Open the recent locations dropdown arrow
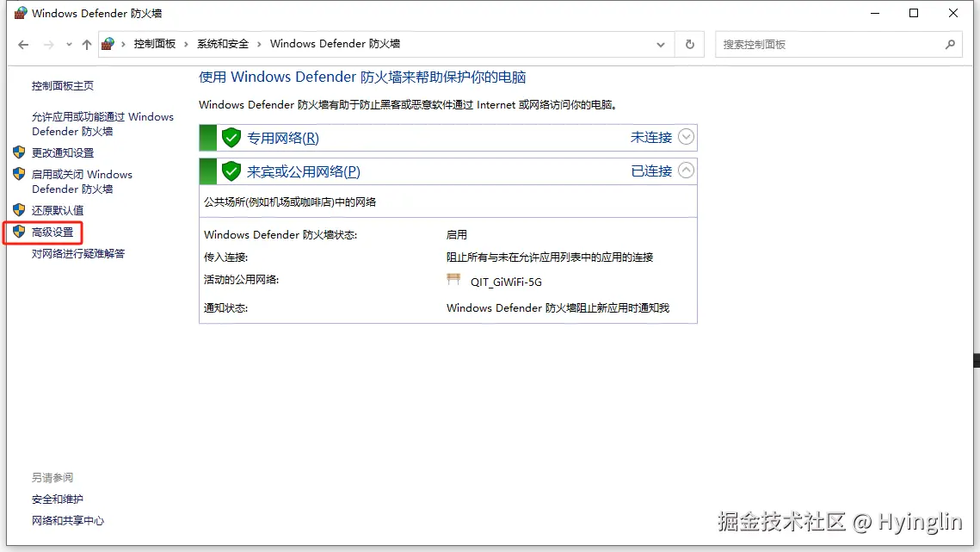This screenshot has height=552, width=980. point(69,45)
